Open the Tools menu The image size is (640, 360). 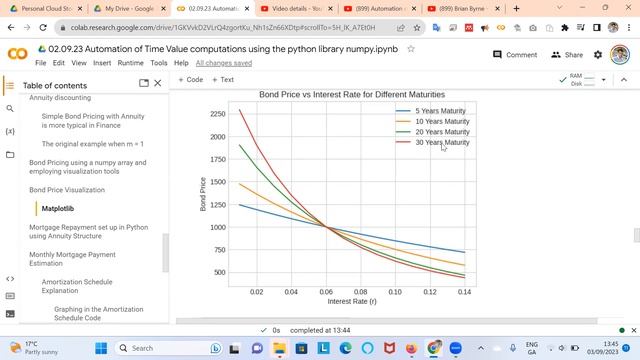click(x=158, y=63)
